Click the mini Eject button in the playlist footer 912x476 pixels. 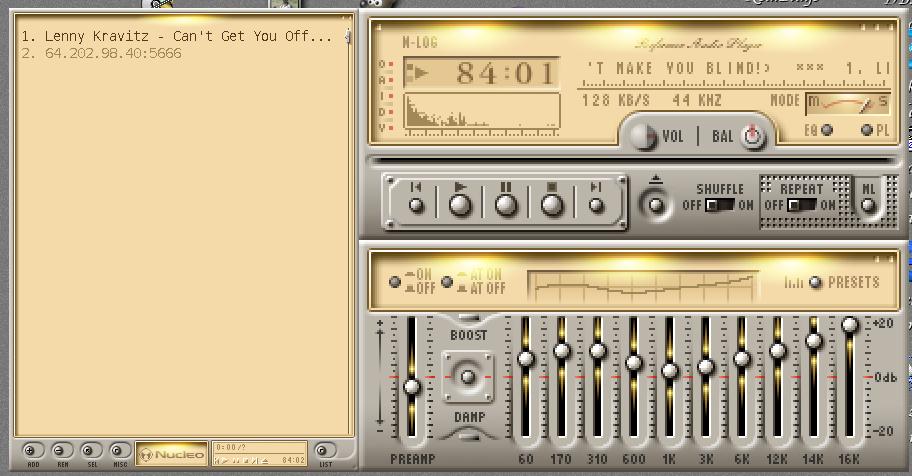point(265,460)
